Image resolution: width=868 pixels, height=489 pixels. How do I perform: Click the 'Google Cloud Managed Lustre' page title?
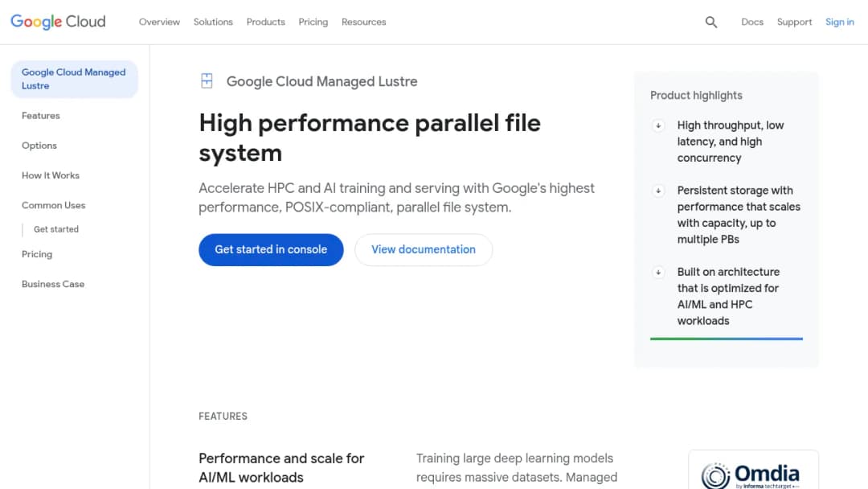(321, 81)
